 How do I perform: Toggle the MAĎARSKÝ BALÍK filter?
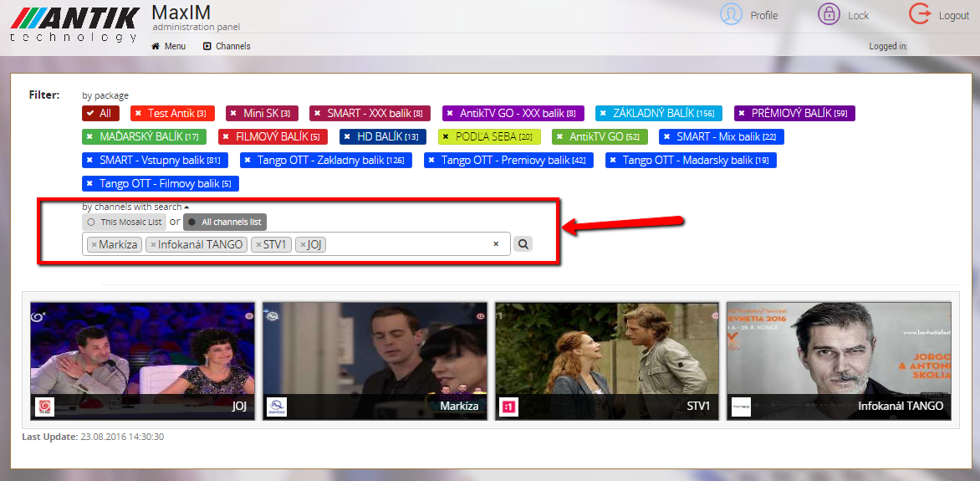click(145, 136)
